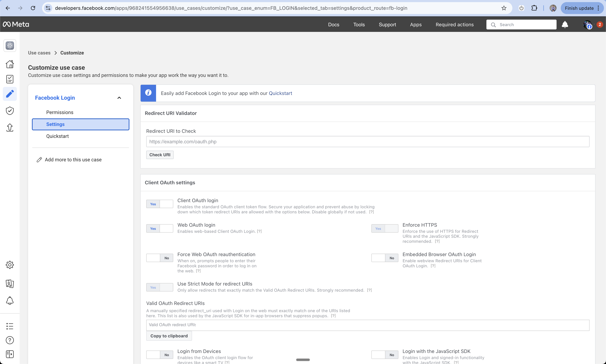Enable Force Web OAuth reauthentication

pos(160,258)
